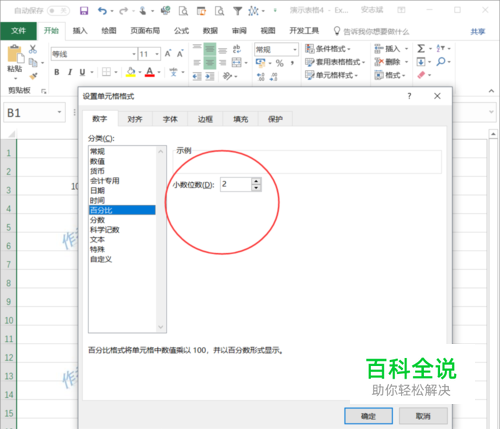
Task: Apply italic formatting with I
Action: point(70,72)
